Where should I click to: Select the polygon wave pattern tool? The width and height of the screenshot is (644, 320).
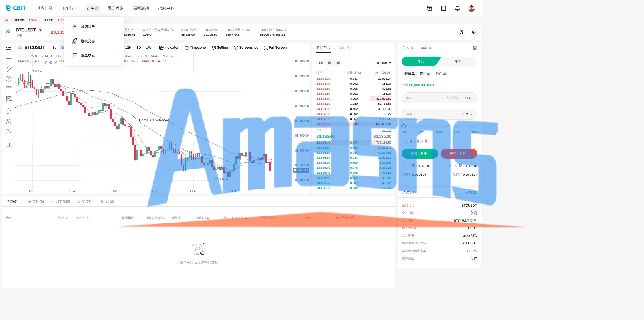tap(9, 99)
